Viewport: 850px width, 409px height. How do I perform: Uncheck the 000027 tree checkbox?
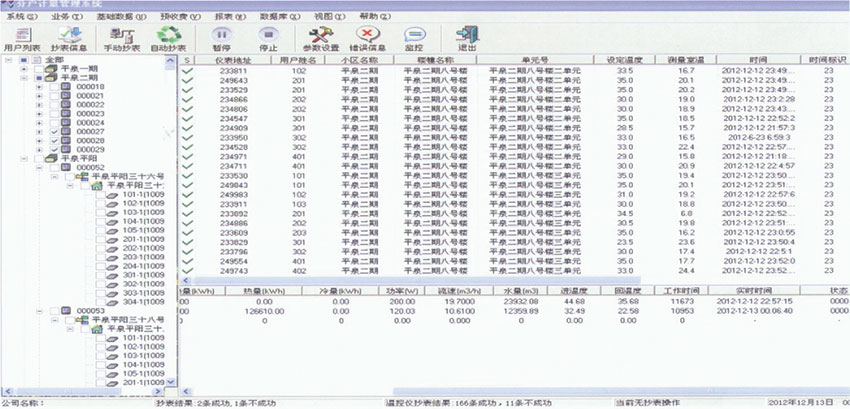tap(52, 132)
